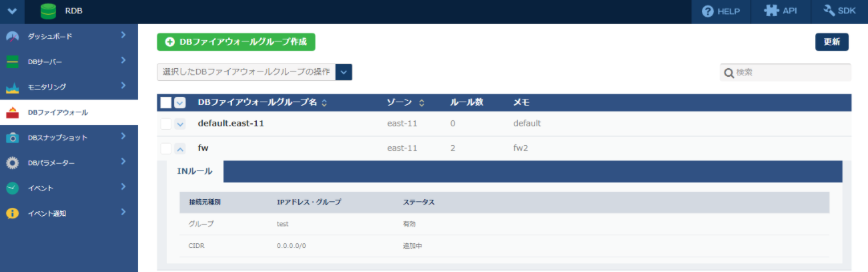Sort by ゾーン column arrows
The height and width of the screenshot is (272, 868).
click(x=422, y=103)
